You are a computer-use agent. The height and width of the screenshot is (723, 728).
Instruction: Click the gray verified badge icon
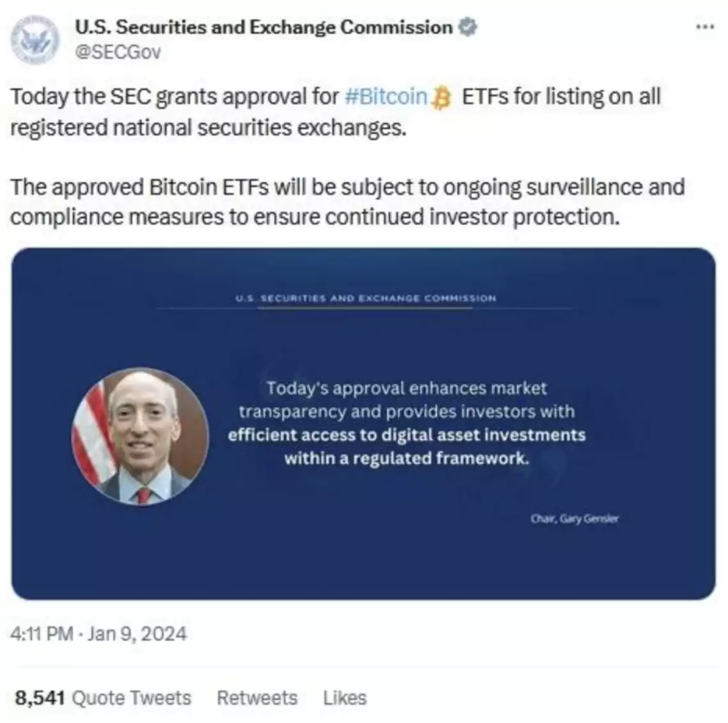tap(467, 28)
